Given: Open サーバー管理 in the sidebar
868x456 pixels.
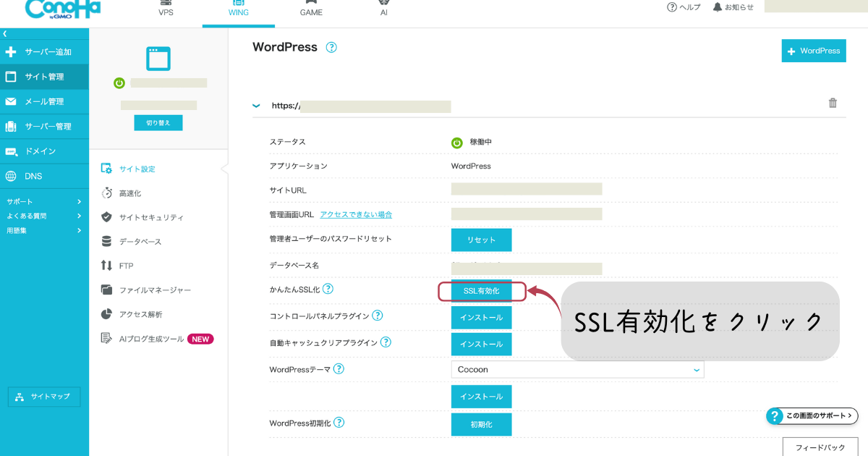Looking at the screenshot, I should 44,127.
